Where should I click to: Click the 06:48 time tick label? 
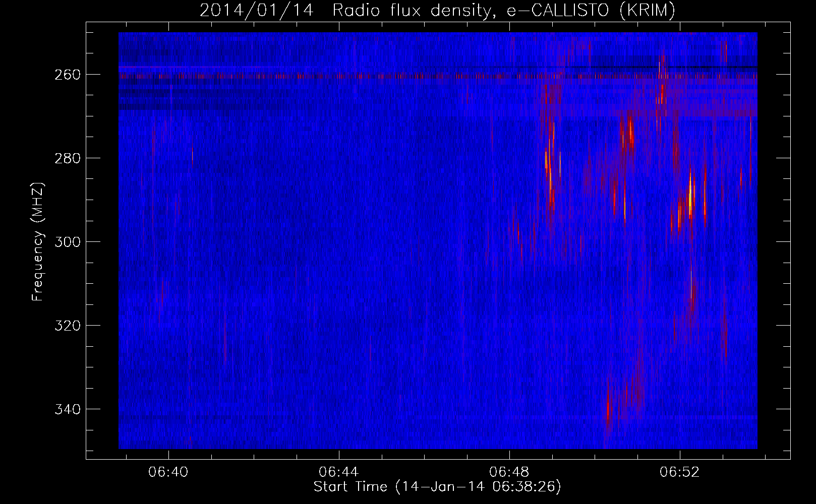(x=509, y=472)
